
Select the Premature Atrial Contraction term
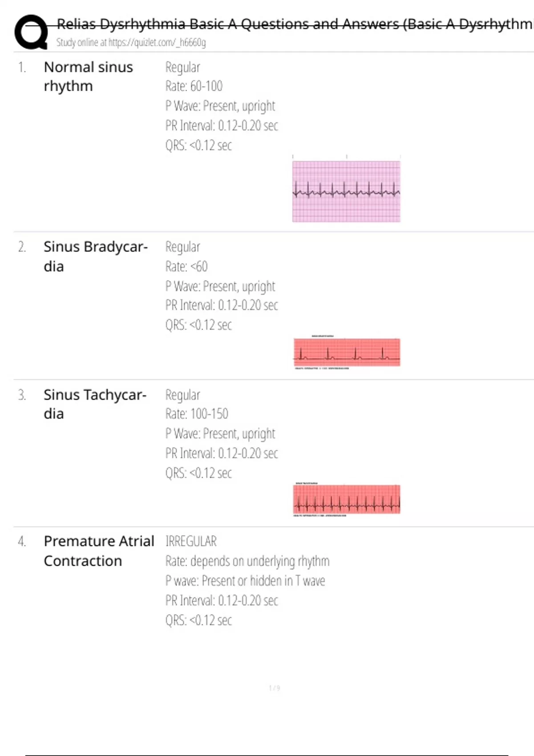[x=99, y=551]
